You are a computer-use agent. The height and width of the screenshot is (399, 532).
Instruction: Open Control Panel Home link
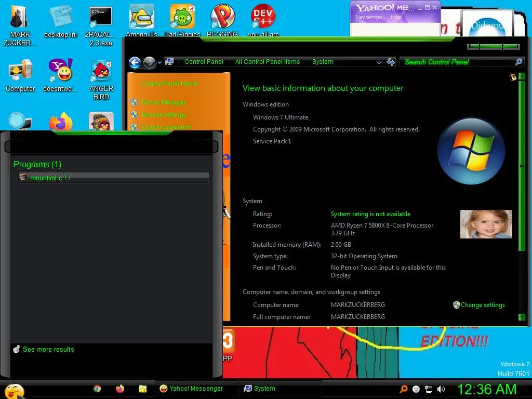click(170, 84)
